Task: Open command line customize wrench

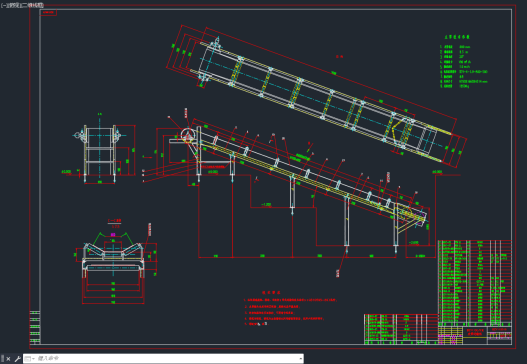Action: 17,359
